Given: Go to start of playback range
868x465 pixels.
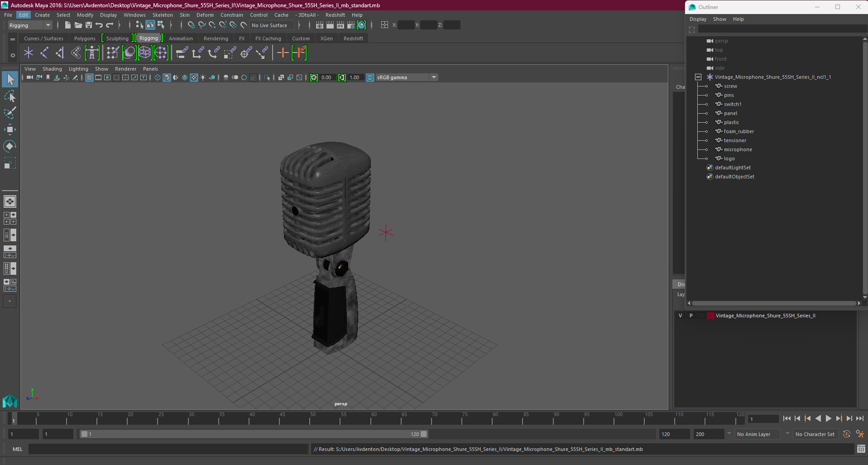Looking at the screenshot, I should [x=787, y=419].
